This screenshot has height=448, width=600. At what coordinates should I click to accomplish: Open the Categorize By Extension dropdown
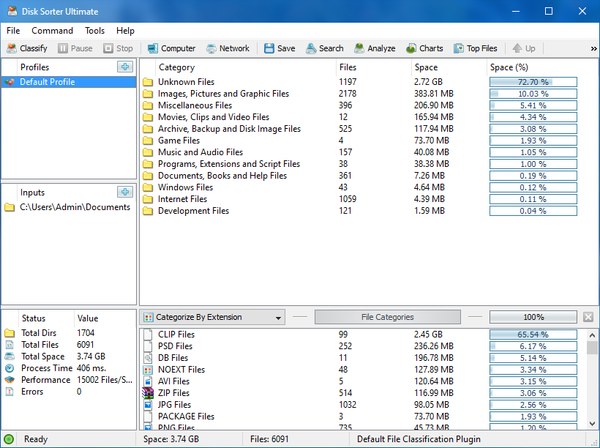(215, 317)
